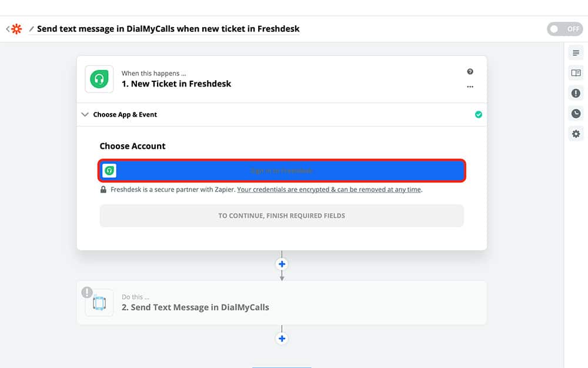Click the Zapier home logo icon
Image resolution: width=588 pixels, height=368 pixels.
coord(16,29)
